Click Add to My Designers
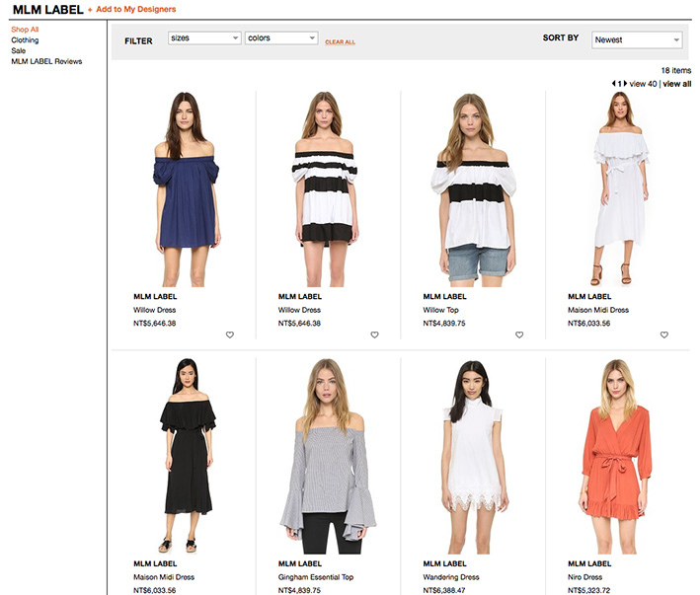Viewport: 700px width, 595px height. (x=135, y=9)
